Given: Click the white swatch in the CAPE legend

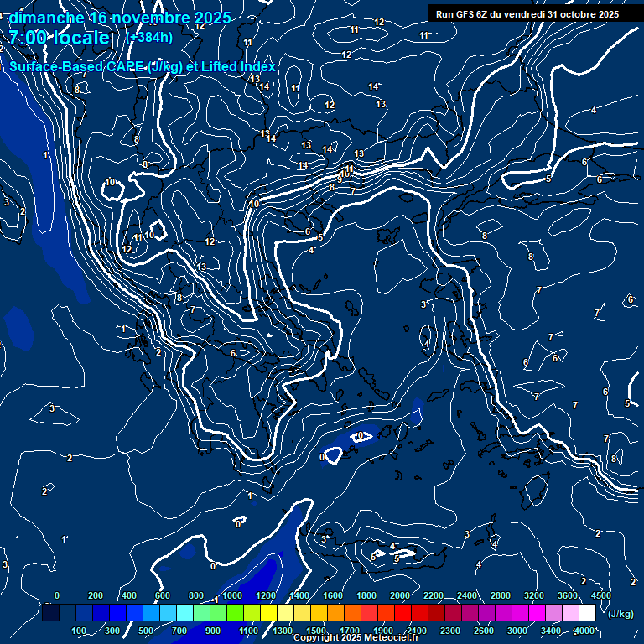Looking at the screenshot, I should click(x=587, y=612).
